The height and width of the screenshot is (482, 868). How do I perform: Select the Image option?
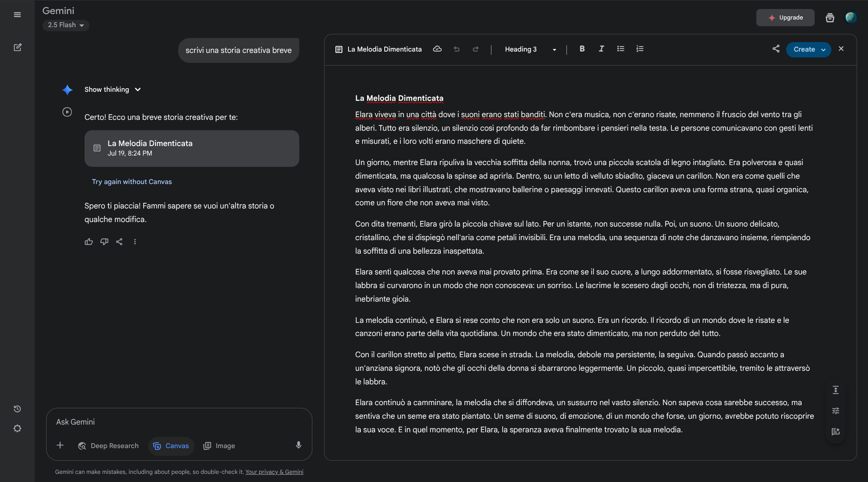[219, 446]
